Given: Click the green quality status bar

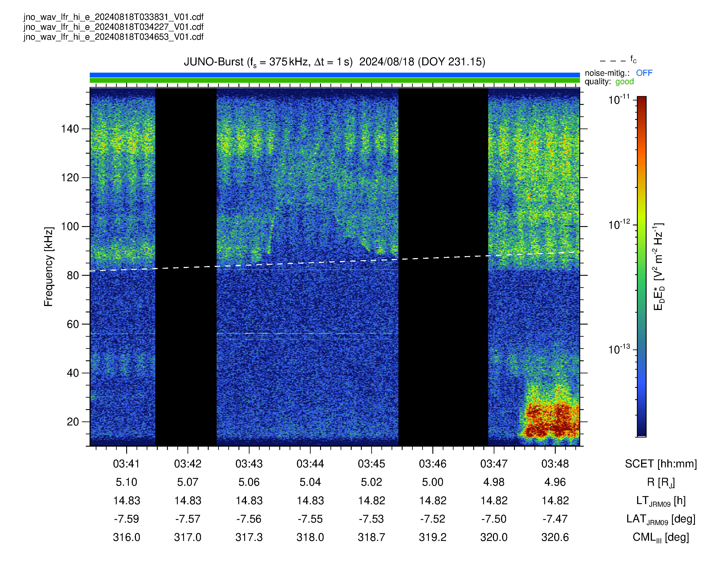Looking at the screenshot, I should point(335,80).
